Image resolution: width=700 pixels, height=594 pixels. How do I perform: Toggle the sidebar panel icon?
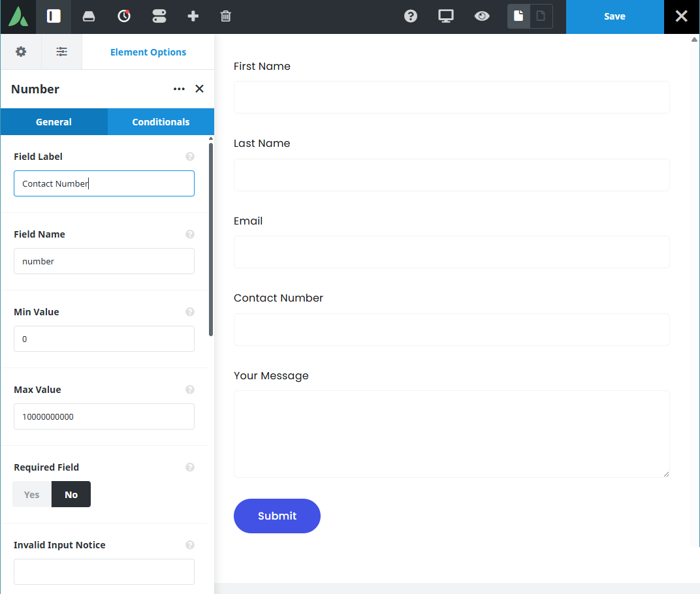(54, 16)
